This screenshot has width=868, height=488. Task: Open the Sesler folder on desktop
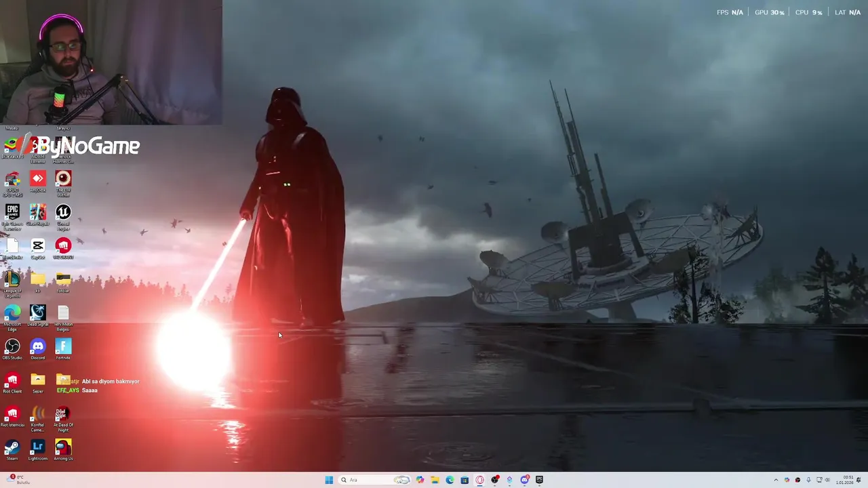pos(38,383)
